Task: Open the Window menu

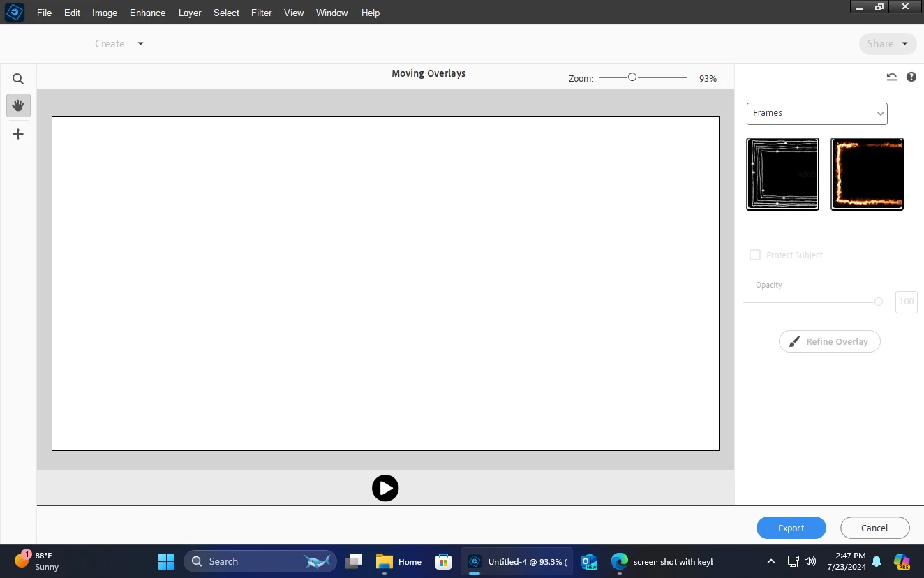Action: tap(331, 13)
